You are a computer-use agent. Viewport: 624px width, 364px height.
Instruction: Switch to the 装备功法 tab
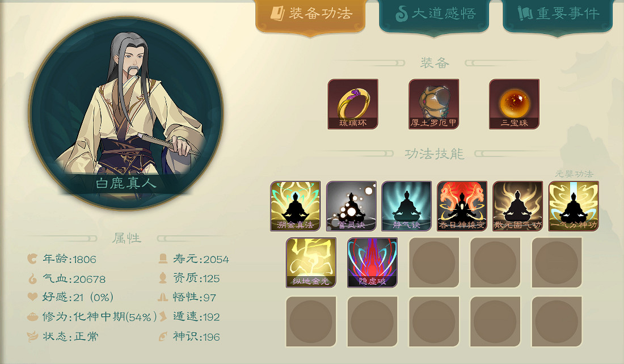310,16
